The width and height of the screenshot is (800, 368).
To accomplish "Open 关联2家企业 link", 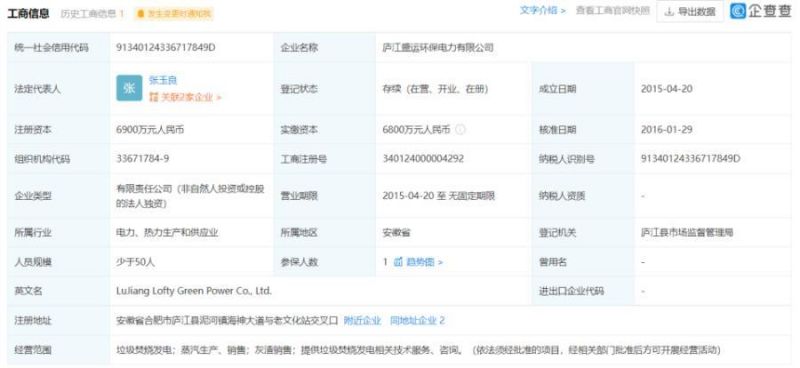I will pos(185,97).
